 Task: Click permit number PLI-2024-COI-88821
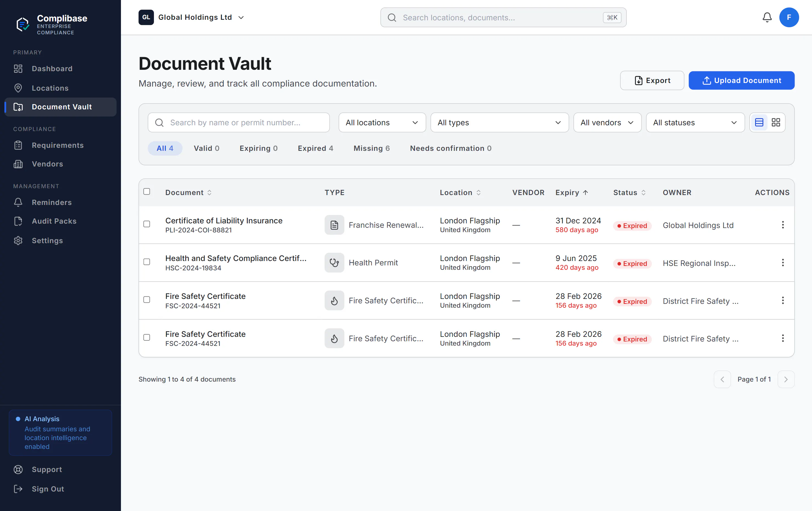click(198, 230)
